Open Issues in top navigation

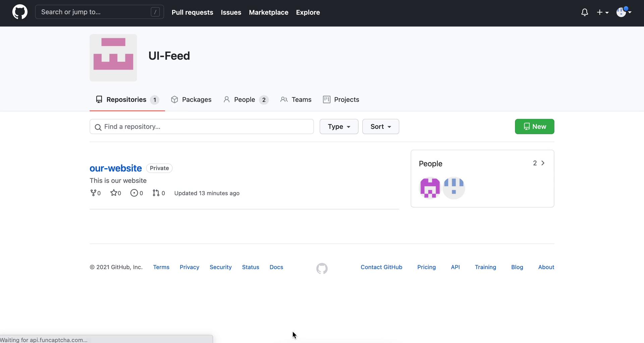[x=231, y=12]
